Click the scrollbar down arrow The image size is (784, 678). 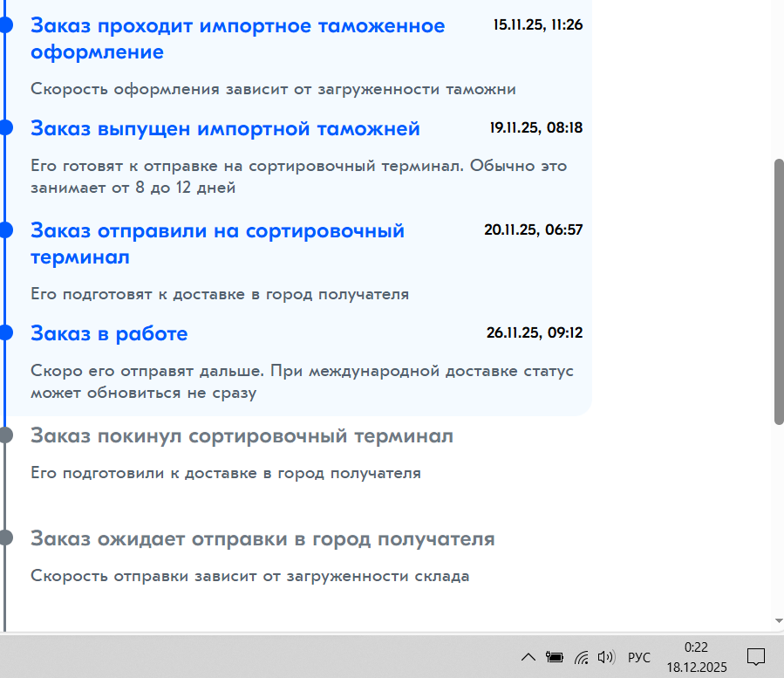[779, 620]
